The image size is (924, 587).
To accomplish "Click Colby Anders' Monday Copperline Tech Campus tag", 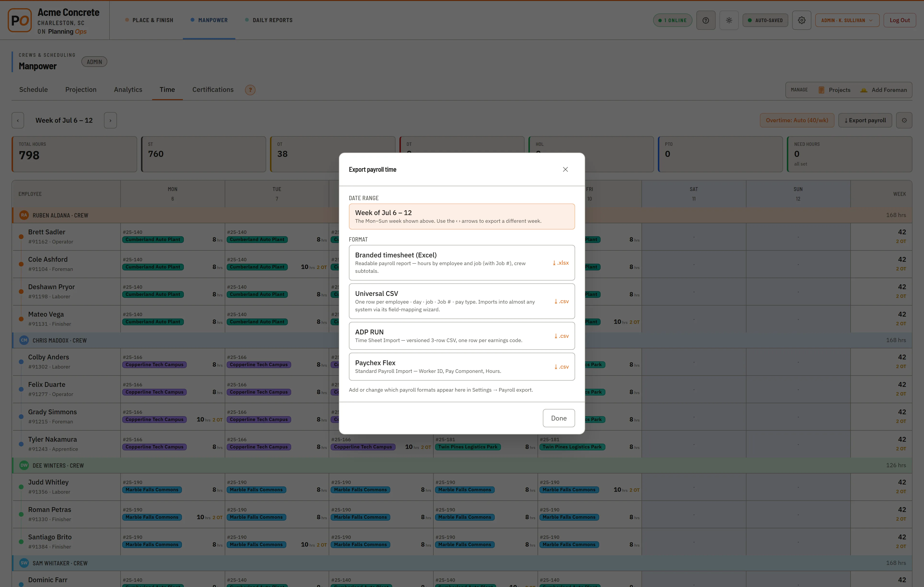I will click(x=154, y=364).
